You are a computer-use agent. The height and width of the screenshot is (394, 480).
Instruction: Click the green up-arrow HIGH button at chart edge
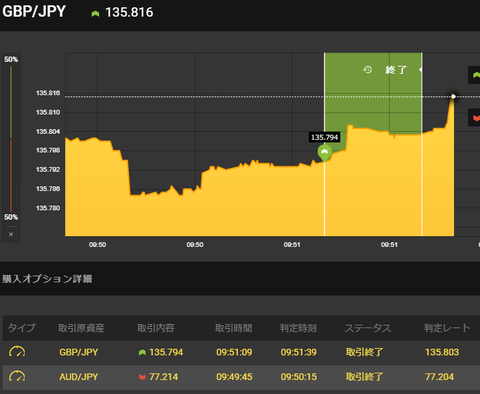click(475, 75)
